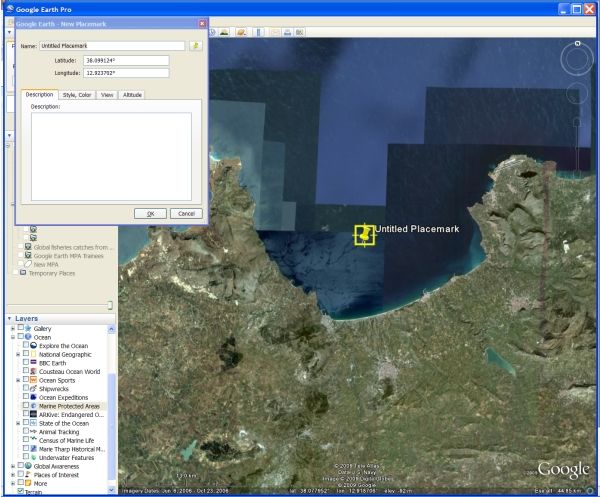The width and height of the screenshot is (600, 497).
Task: Click the Move joystick navigation control
Action: point(577,93)
